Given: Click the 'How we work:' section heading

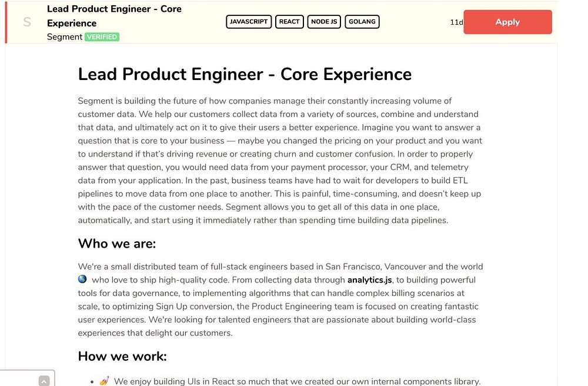Looking at the screenshot, I should pyautogui.click(x=122, y=357).
